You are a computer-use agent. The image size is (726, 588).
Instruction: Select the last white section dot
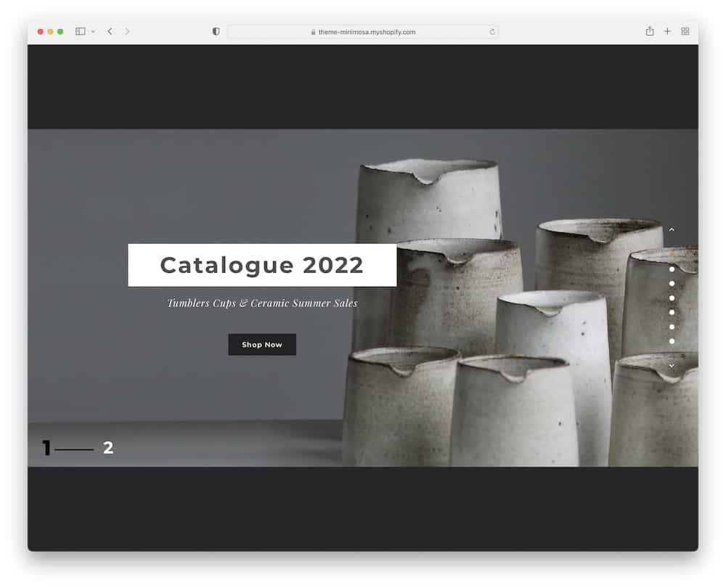(672, 341)
